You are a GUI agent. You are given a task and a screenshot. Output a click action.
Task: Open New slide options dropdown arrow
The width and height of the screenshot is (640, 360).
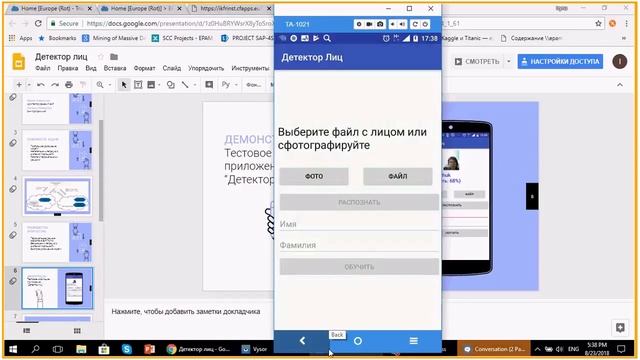pyautogui.click(x=29, y=84)
